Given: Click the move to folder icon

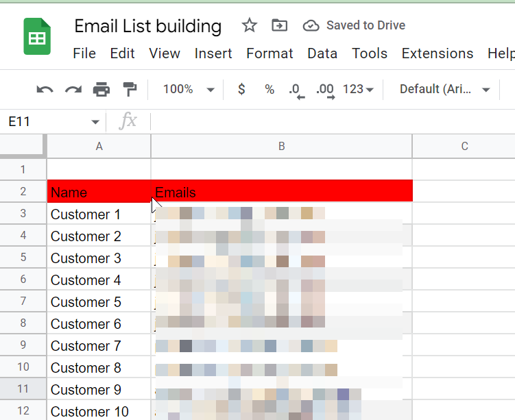Looking at the screenshot, I should (279, 26).
